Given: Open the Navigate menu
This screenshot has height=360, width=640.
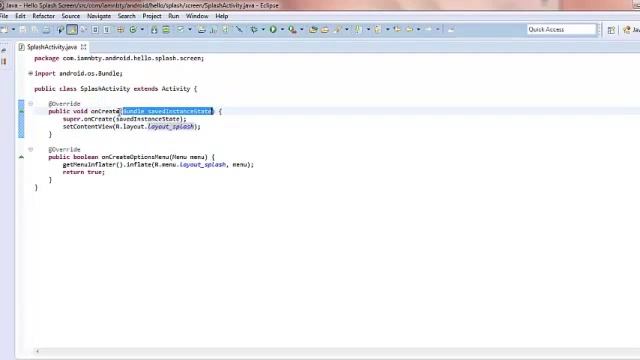Looking at the screenshot, I should (x=99, y=16).
